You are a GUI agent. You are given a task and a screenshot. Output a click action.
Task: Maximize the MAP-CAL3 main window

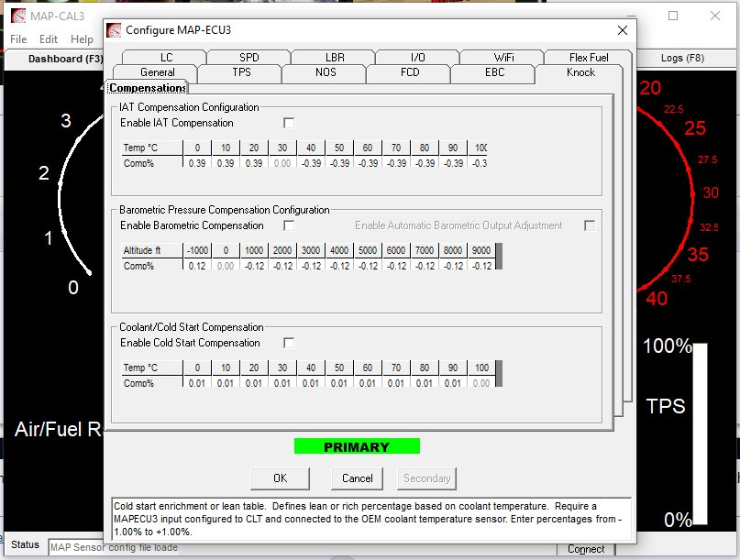click(673, 16)
